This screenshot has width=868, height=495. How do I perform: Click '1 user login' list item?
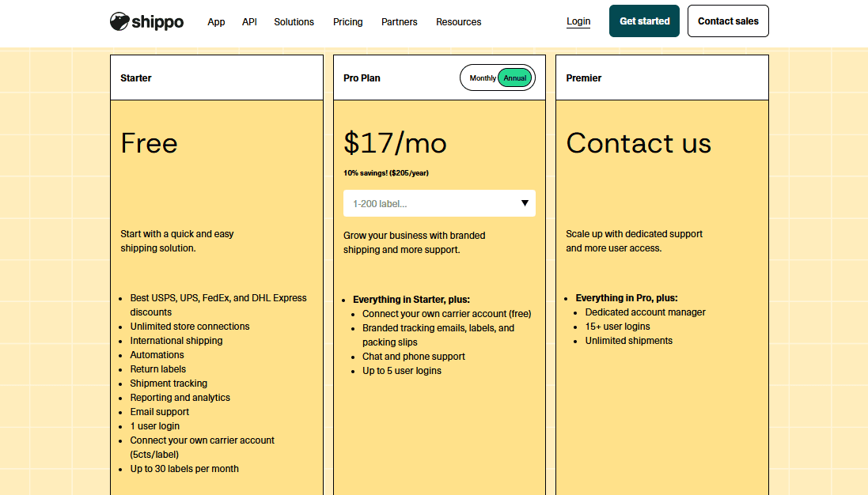pyautogui.click(x=154, y=426)
